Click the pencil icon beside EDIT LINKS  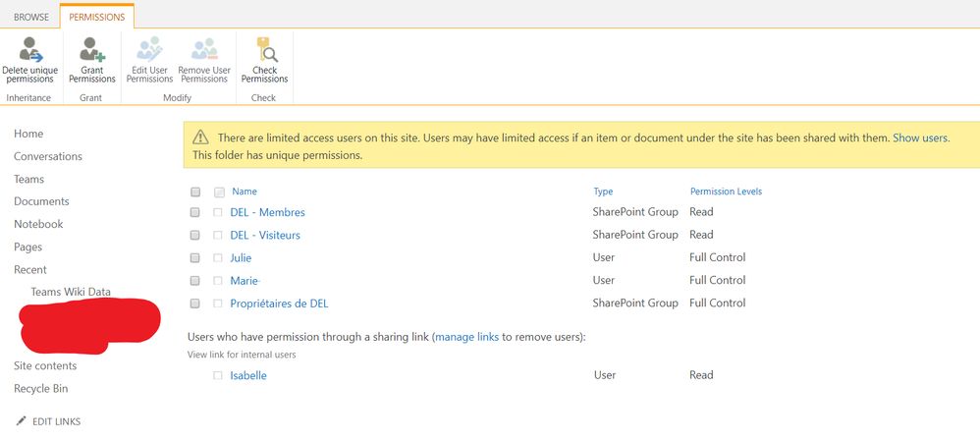(22, 421)
